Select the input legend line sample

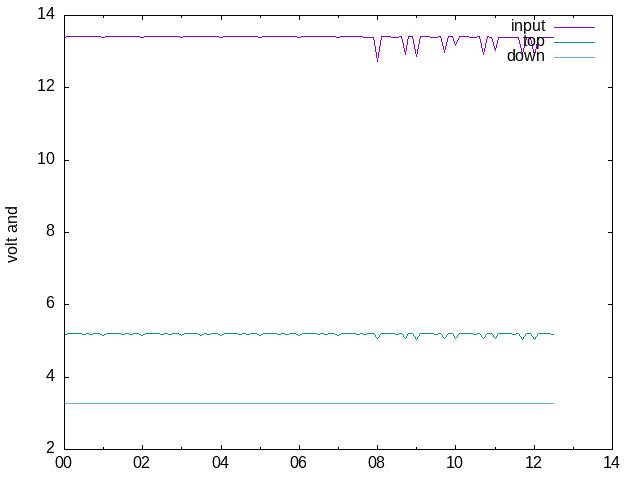click(x=574, y=26)
